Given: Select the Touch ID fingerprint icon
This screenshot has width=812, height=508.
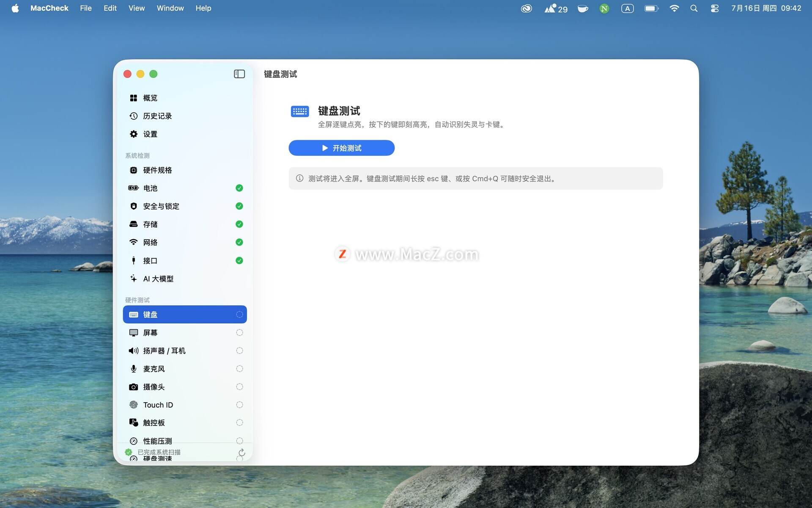Looking at the screenshot, I should pos(134,405).
